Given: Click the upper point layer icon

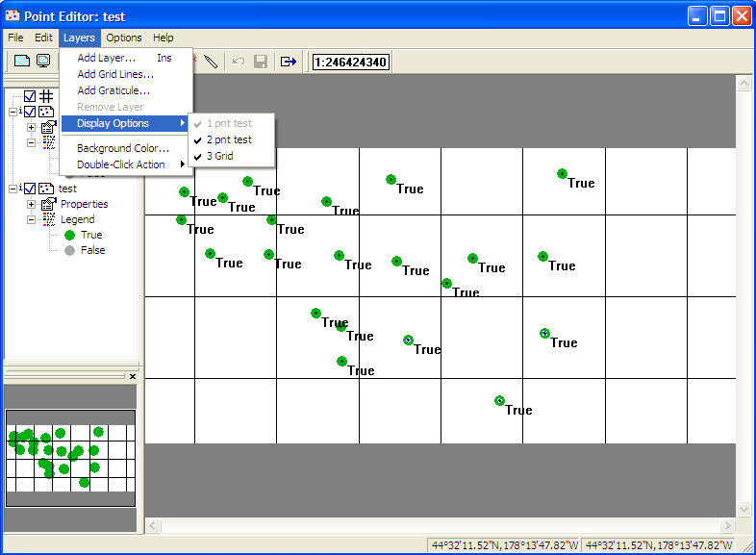Looking at the screenshot, I should 46,112.
